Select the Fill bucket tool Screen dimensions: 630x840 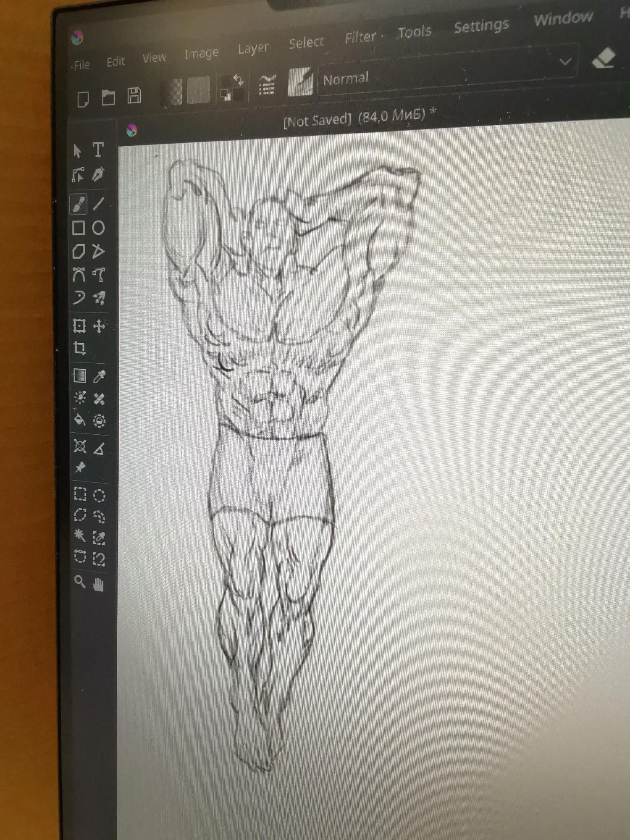(x=80, y=420)
